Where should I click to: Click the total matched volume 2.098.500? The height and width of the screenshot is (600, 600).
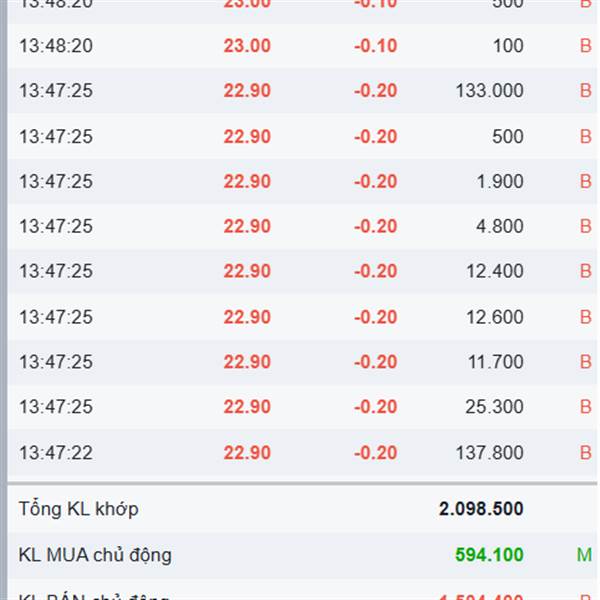tap(481, 509)
